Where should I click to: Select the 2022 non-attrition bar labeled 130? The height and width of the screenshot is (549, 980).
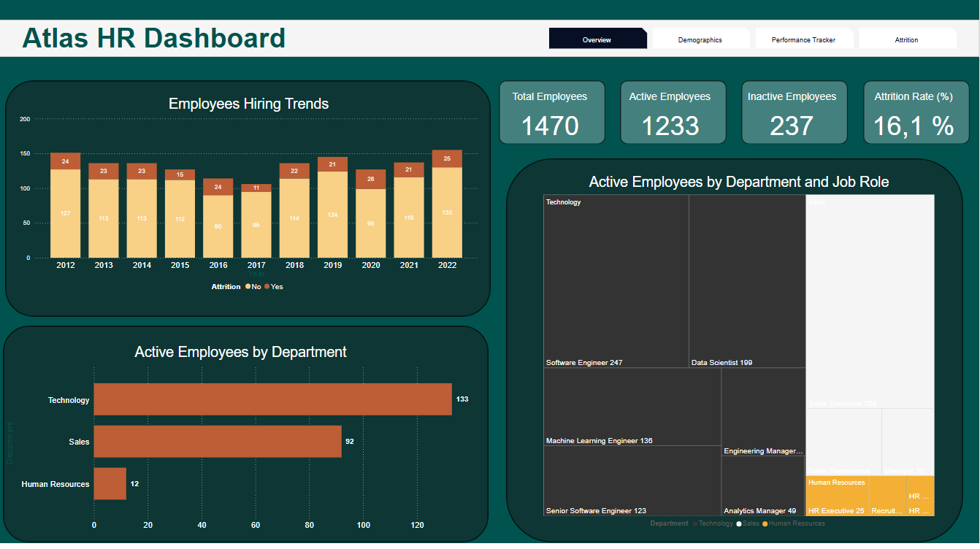click(x=447, y=212)
